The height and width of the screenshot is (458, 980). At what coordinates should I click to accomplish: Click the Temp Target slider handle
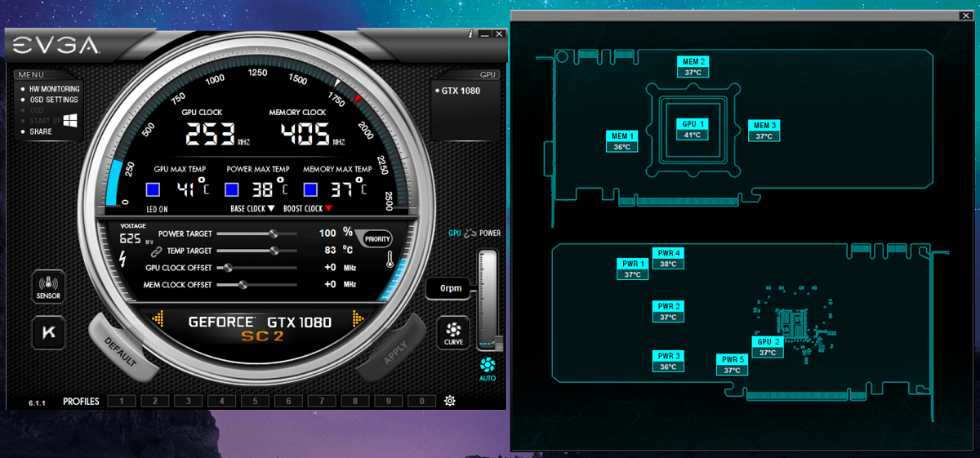pyautogui.click(x=274, y=251)
